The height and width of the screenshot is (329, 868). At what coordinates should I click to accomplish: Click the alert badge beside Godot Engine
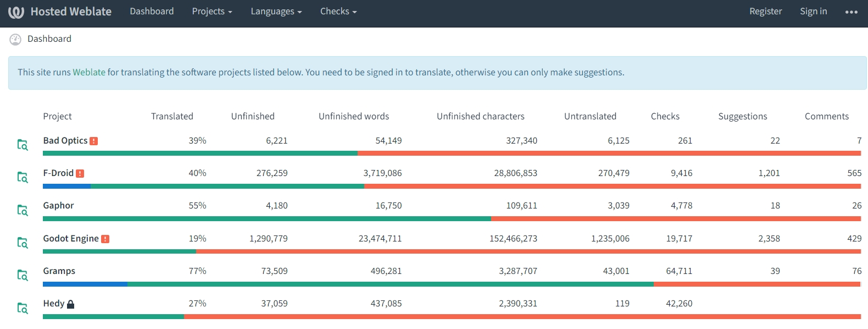pyautogui.click(x=105, y=239)
